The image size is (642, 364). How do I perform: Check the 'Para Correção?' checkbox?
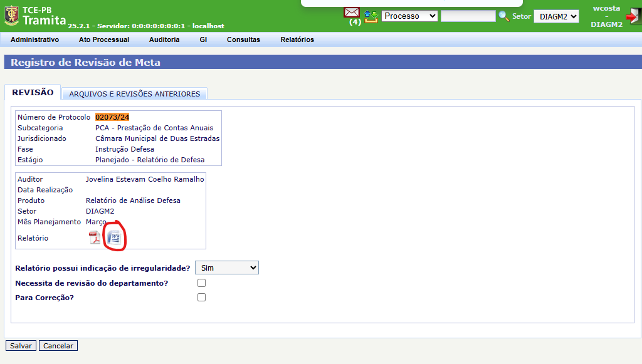tap(201, 298)
